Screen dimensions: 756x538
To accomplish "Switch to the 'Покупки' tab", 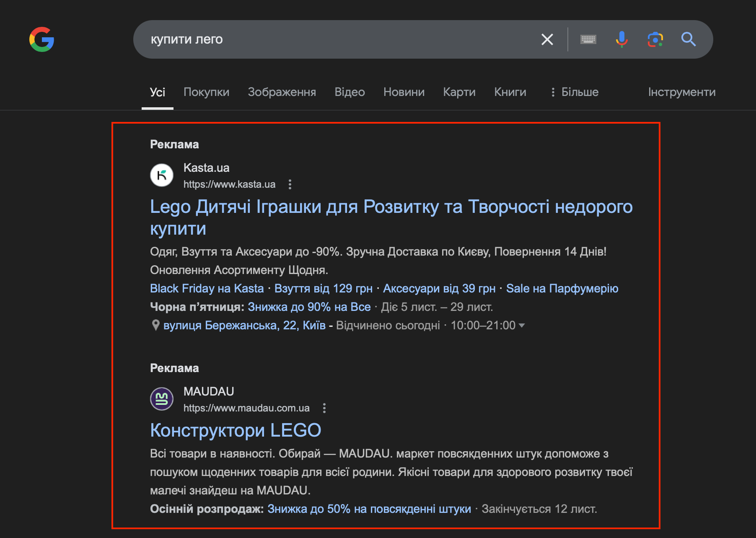I will click(x=207, y=92).
